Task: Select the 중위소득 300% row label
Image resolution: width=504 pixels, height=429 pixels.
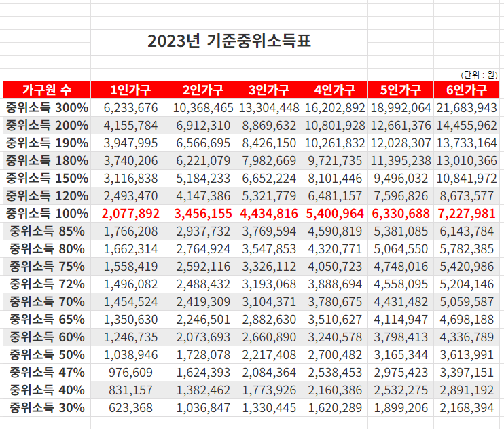Action: (x=47, y=107)
